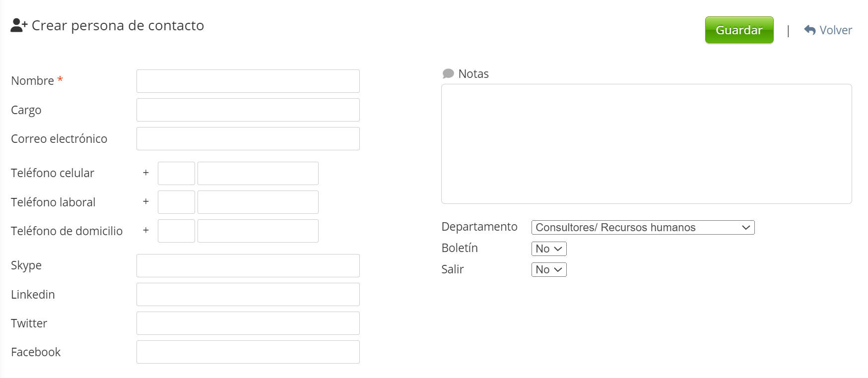Viewport: 868px width, 378px height.
Task: Click into the Skype field
Action: [x=248, y=266]
